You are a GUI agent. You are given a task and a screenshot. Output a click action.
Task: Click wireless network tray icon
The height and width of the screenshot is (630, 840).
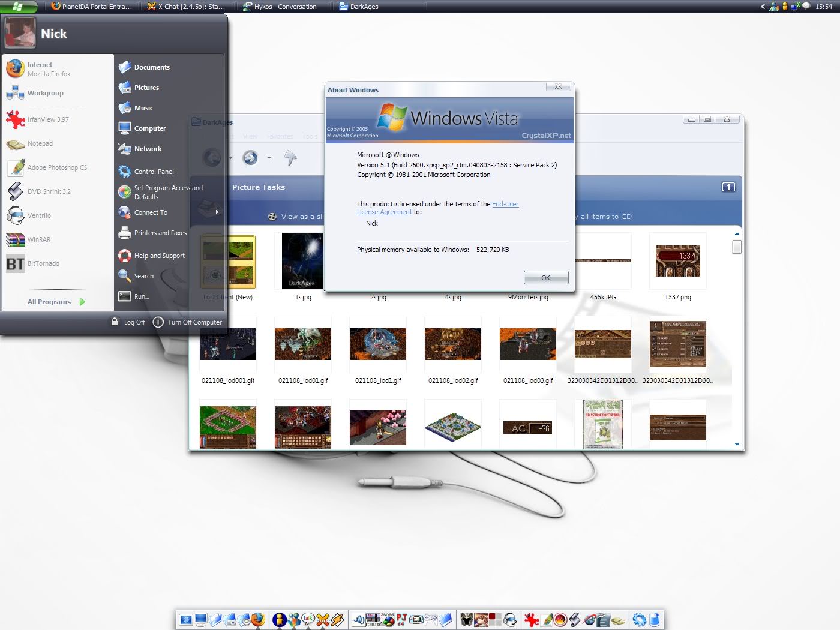pos(796,7)
